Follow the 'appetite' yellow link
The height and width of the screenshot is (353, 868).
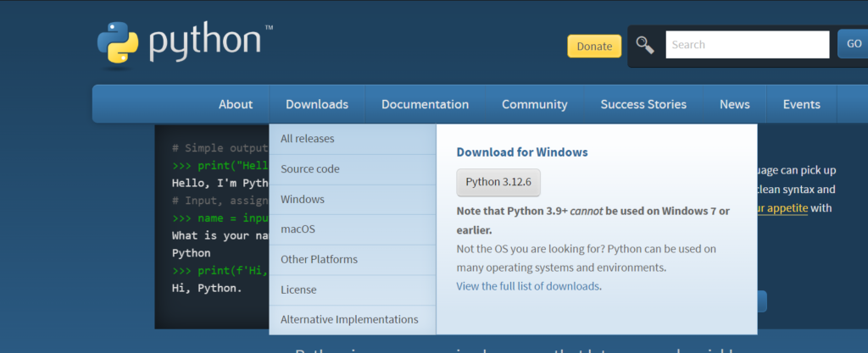point(782,208)
